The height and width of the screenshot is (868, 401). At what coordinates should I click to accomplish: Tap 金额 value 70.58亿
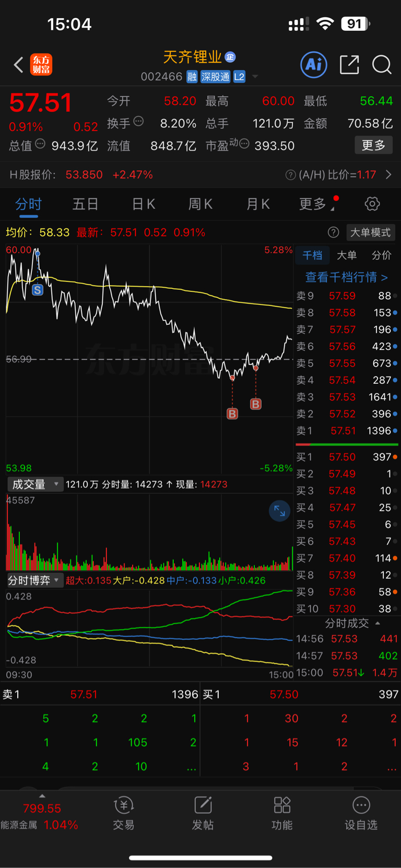(370, 124)
